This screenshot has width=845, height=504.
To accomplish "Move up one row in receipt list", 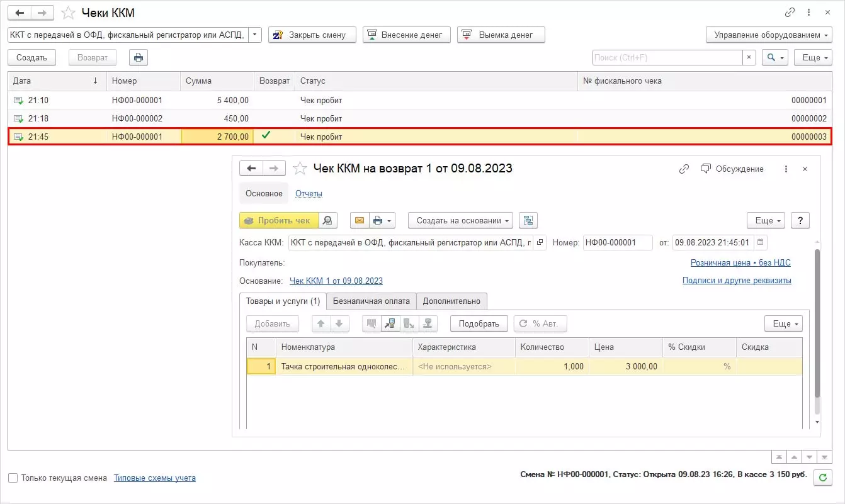I will (x=794, y=457).
